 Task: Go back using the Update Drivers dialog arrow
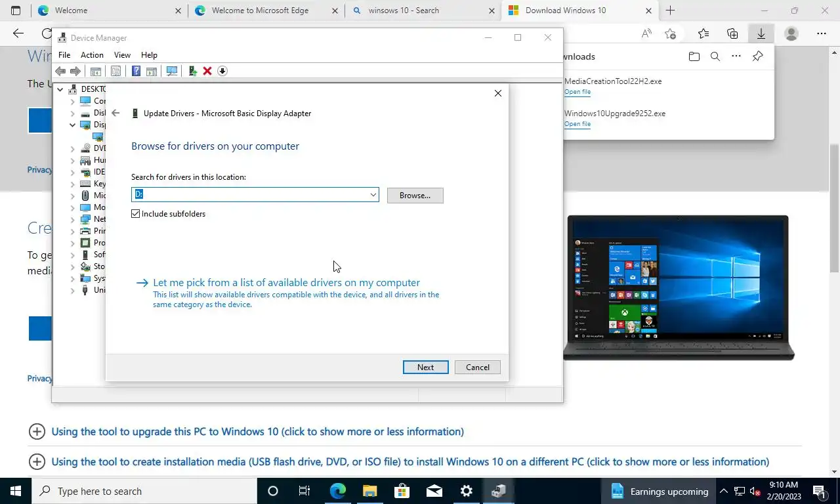(115, 113)
